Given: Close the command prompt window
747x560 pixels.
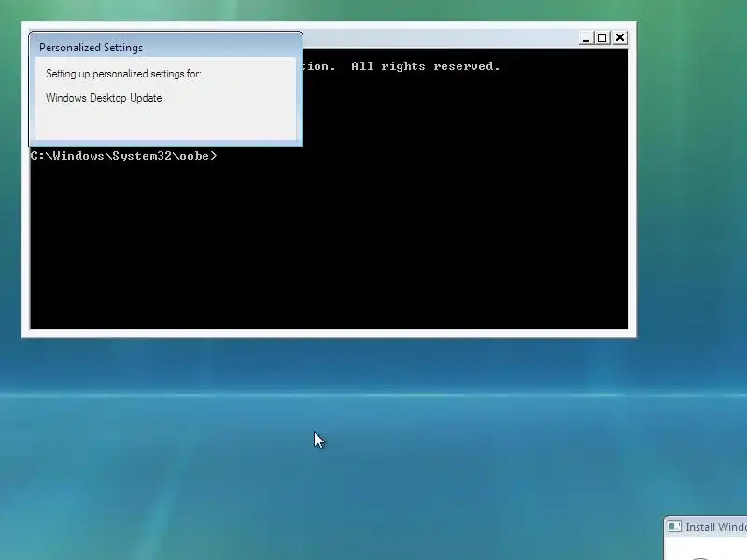Looking at the screenshot, I should coord(620,38).
